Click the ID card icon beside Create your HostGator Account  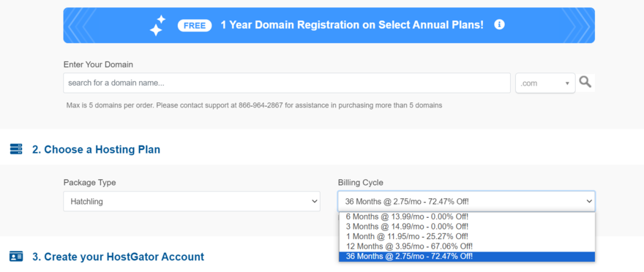16,257
